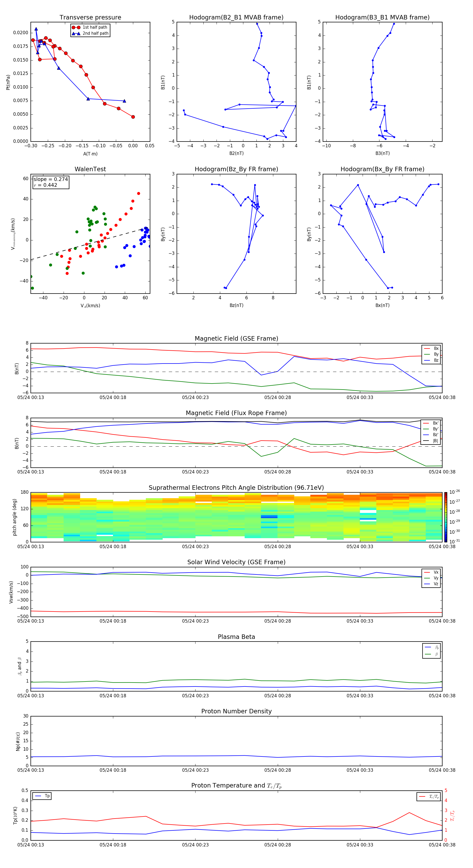The height and width of the screenshot is (868, 473).
Task: Click 'Hodogram(B2_B1 MVAB frame)' title
Action: click(236, 17)
